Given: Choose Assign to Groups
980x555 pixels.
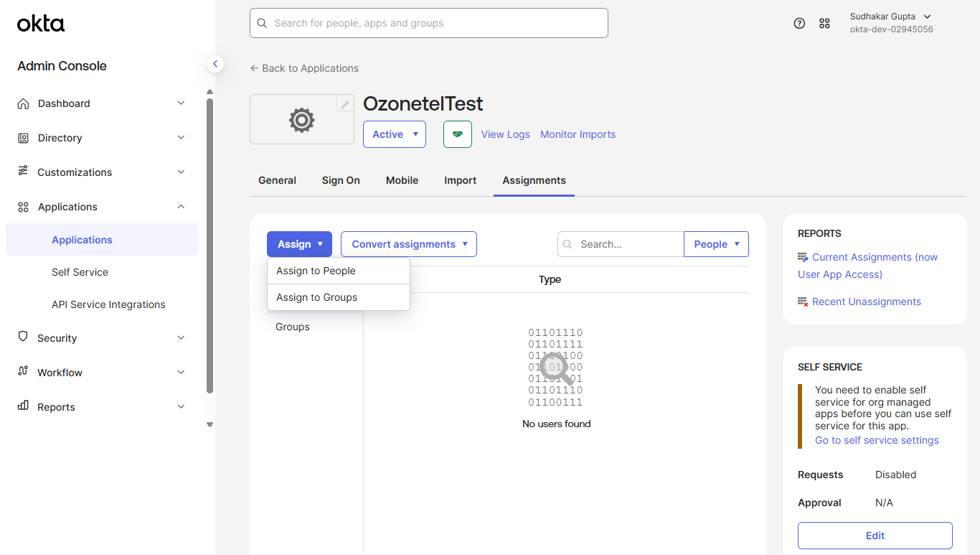Looking at the screenshot, I should [339, 297].
